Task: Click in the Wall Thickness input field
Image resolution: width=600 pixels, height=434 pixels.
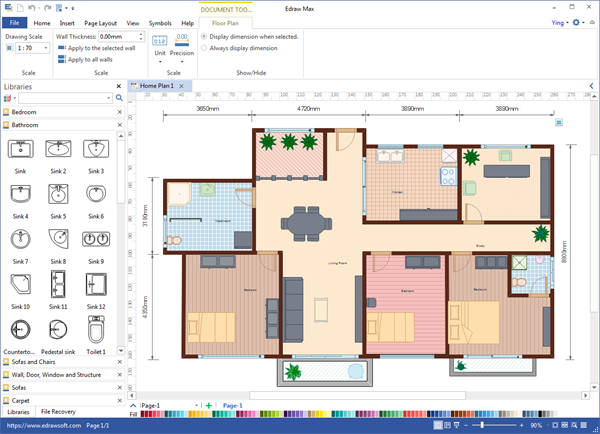Action: point(120,36)
